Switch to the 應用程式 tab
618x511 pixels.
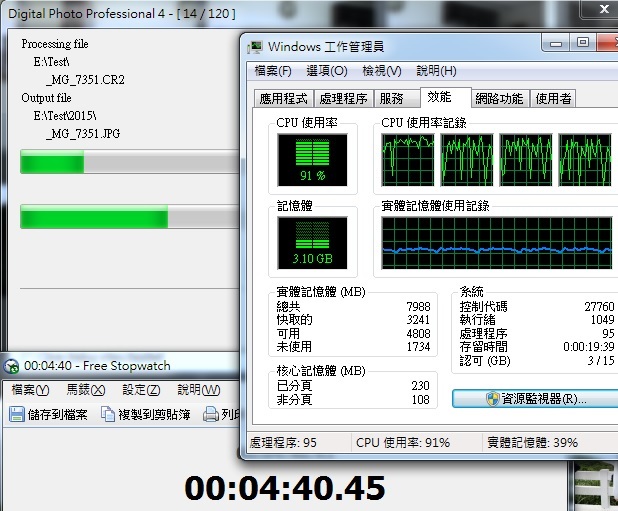pos(283,98)
